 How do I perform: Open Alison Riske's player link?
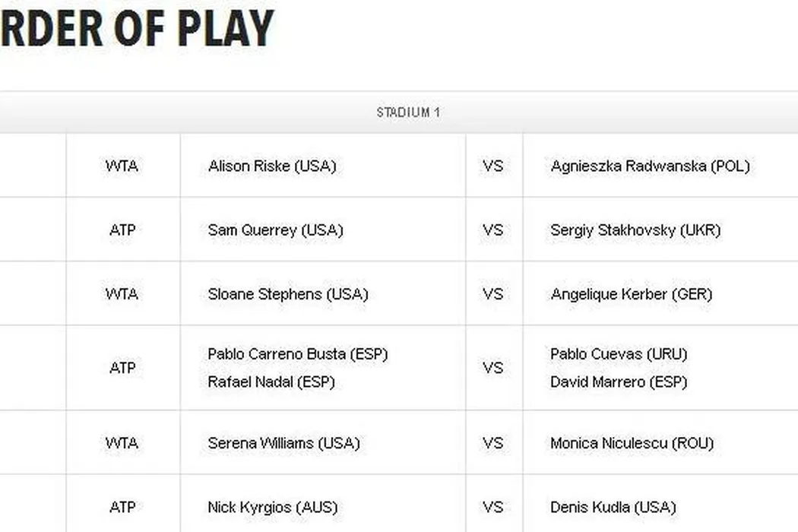[x=271, y=166]
